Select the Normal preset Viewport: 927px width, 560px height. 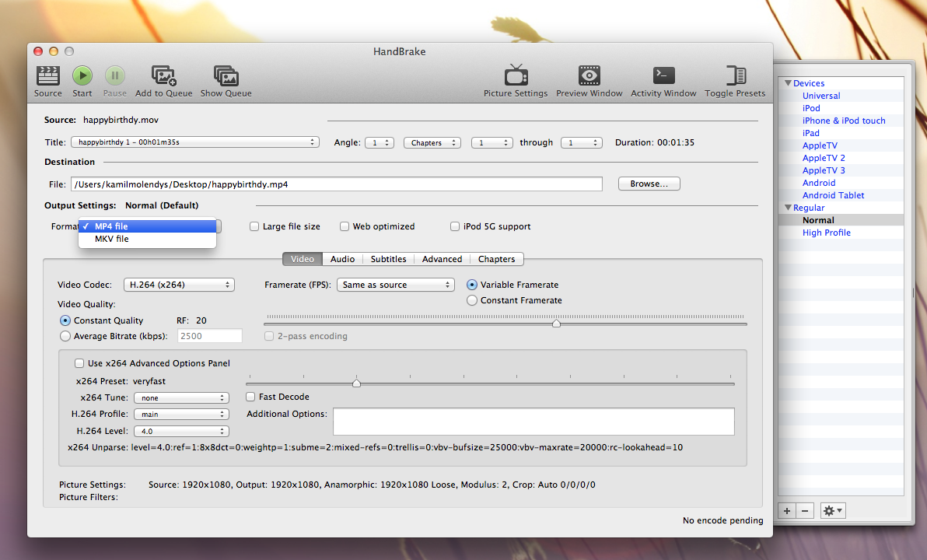click(818, 220)
